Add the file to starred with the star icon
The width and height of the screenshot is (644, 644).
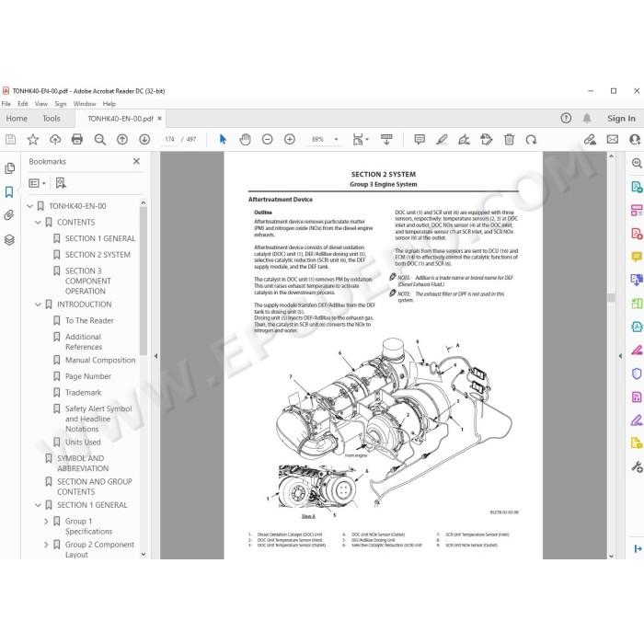coord(33,140)
